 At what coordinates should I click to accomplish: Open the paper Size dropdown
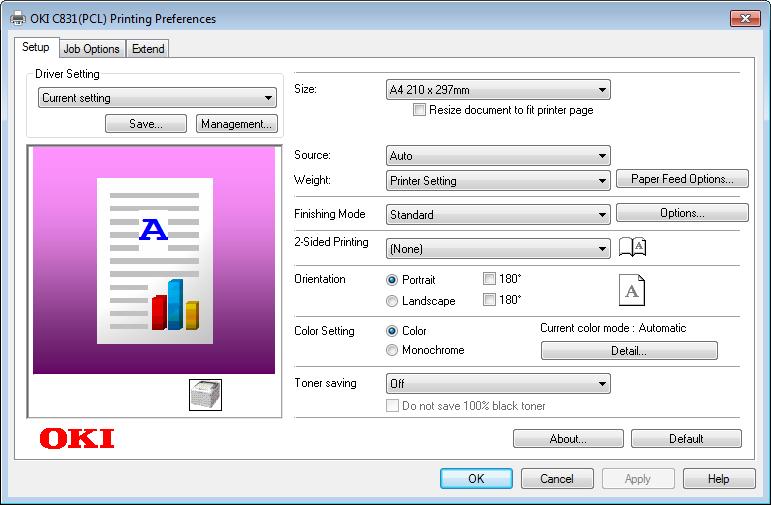point(498,90)
